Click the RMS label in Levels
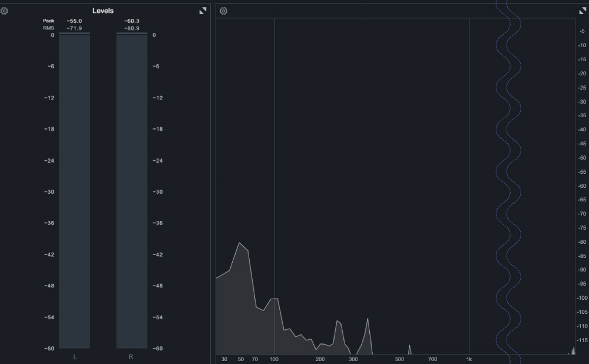 [x=48, y=28]
